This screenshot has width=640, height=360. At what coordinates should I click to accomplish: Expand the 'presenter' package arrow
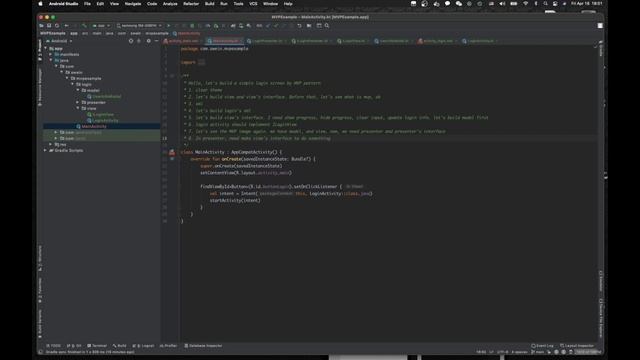(x=78, y=102)
